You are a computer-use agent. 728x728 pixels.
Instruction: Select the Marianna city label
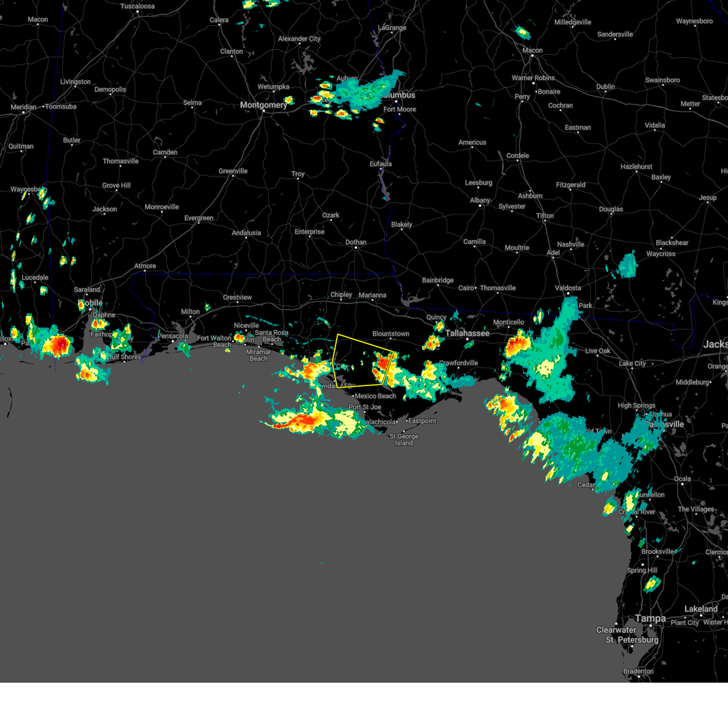(x=372, y=295)
